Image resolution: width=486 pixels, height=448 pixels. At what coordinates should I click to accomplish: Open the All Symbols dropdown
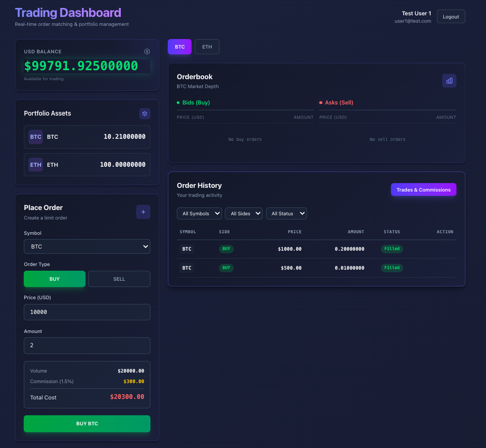tap(199, 213)
